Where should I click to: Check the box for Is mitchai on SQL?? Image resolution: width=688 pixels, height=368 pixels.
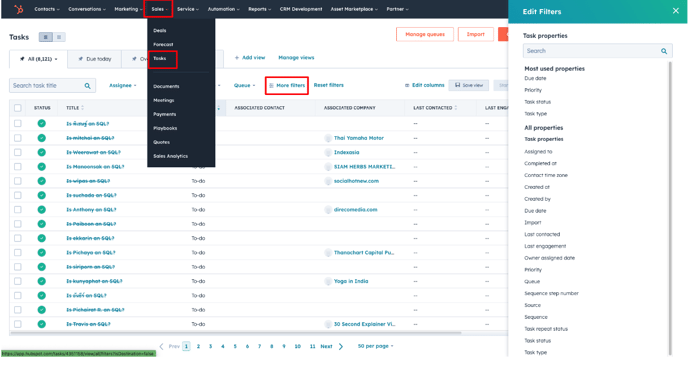pyautogui.click(x=18, y=138)
